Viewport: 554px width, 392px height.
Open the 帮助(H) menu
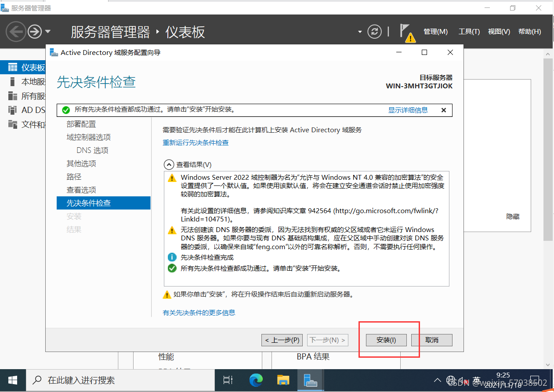pyautogui.click(x=529, y=32)
